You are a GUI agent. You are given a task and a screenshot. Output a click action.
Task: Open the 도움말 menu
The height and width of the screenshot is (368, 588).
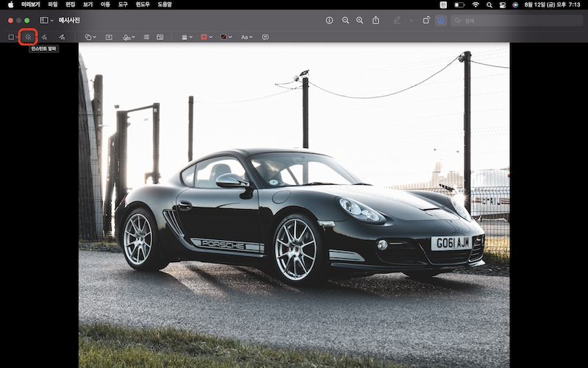coord(165,5)
